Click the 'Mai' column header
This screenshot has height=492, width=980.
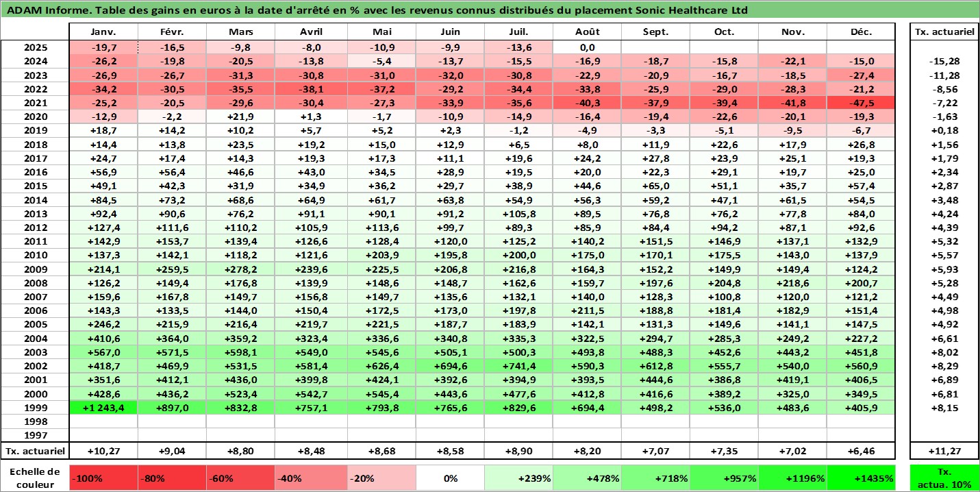click(x=381, y=32)
